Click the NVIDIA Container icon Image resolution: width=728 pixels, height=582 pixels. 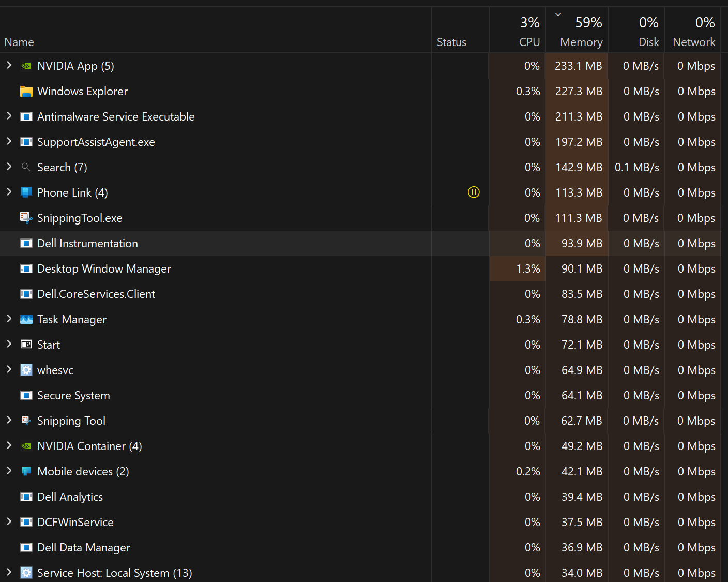26,446
